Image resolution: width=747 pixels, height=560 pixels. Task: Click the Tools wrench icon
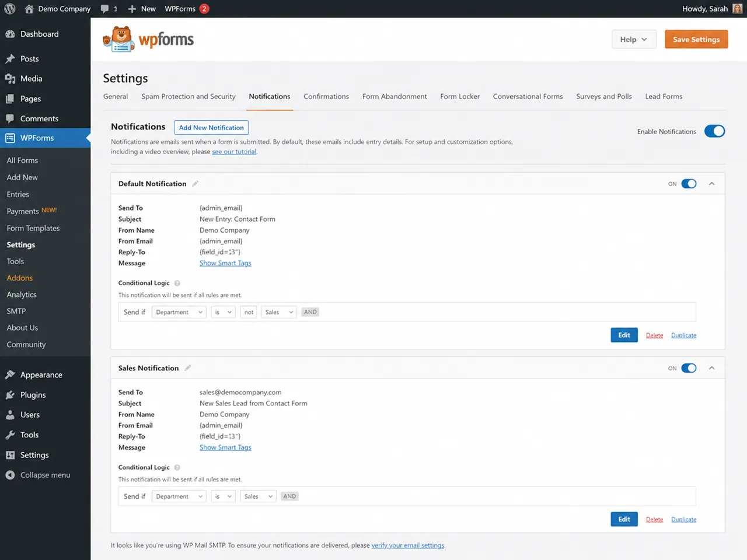tap(10, 435)
